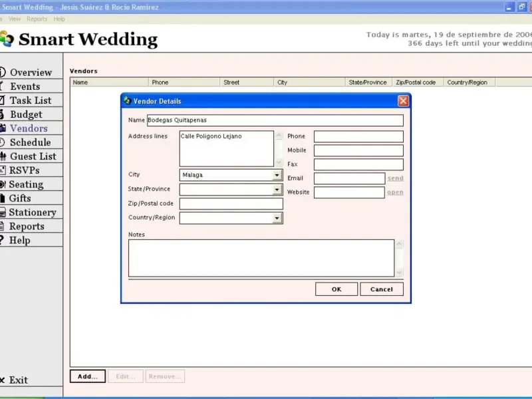Expand the State/Province dropdown
Viewport: 532px width, 399px height.
[277, 190]
